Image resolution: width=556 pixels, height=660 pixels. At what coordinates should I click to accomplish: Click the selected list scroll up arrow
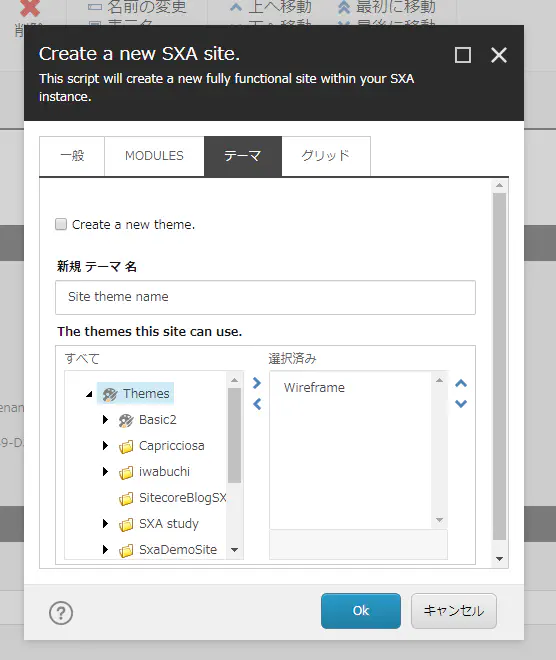439,381
